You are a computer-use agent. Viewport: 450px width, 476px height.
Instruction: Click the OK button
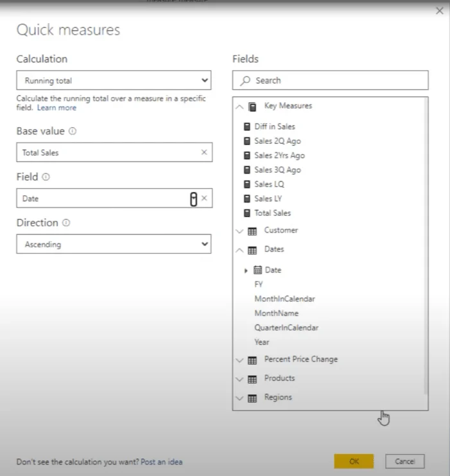(354, 461)
